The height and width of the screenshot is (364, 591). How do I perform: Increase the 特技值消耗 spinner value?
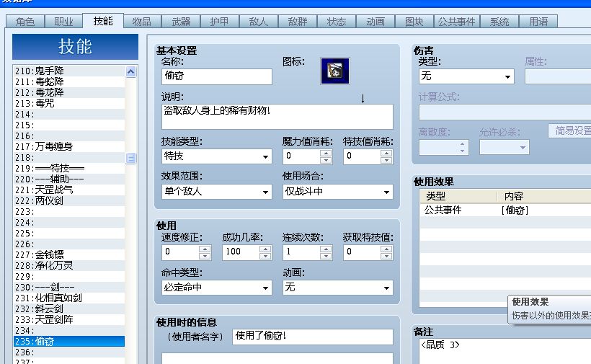[386, 153]
